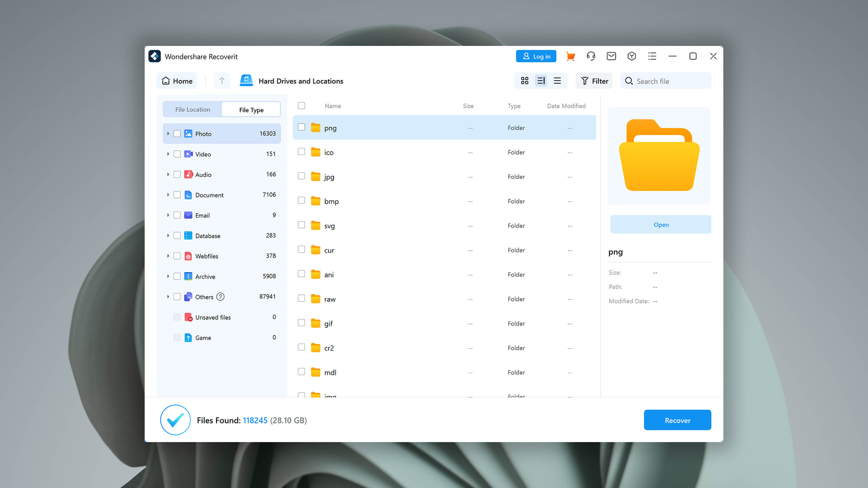This screenshot has width=868, height=488.
Task: Click the Wondershare Recoverit logo icon
Action: [x=154, y=56]
